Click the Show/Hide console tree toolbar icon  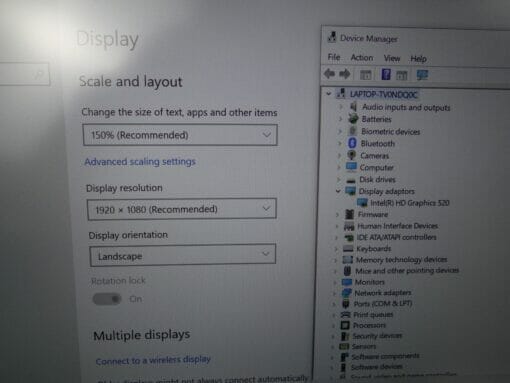click(x=366, y=75)
